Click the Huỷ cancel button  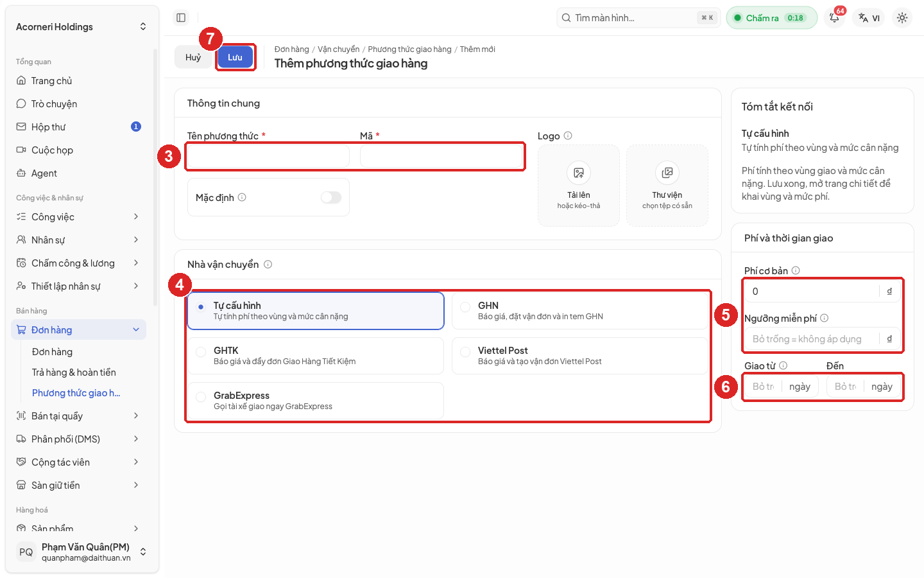click(193, 57)
